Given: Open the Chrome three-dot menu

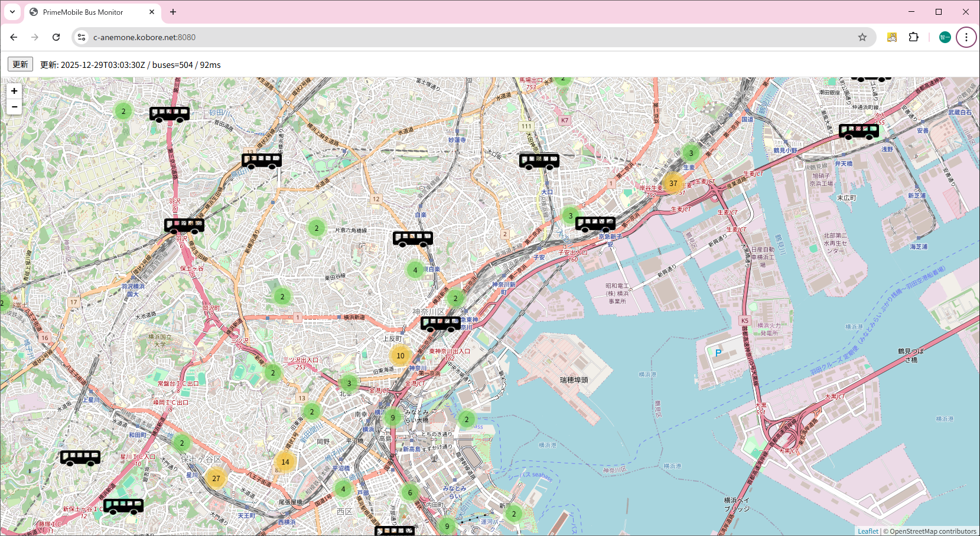Looking at the screenshot, I should 966,37.
